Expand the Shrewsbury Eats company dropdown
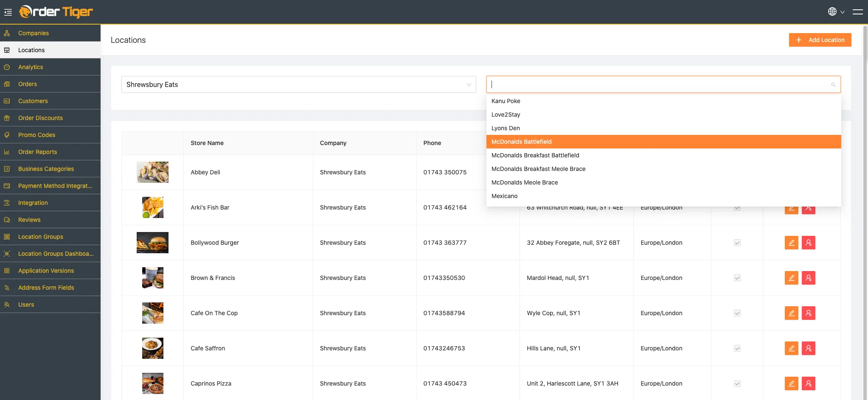Viewport: 868px width, 400px height. point(469,84)
